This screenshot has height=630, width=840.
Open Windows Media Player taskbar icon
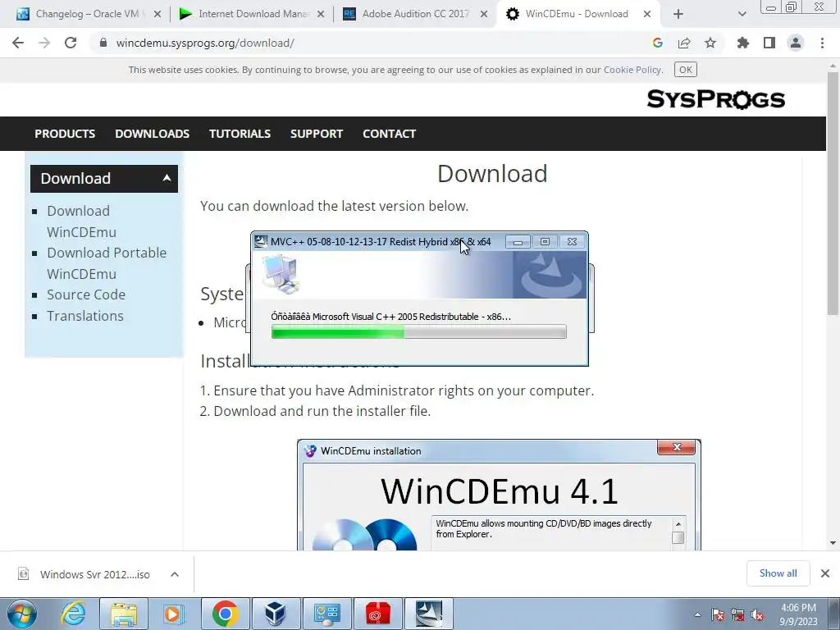click(x=174, y=614)
